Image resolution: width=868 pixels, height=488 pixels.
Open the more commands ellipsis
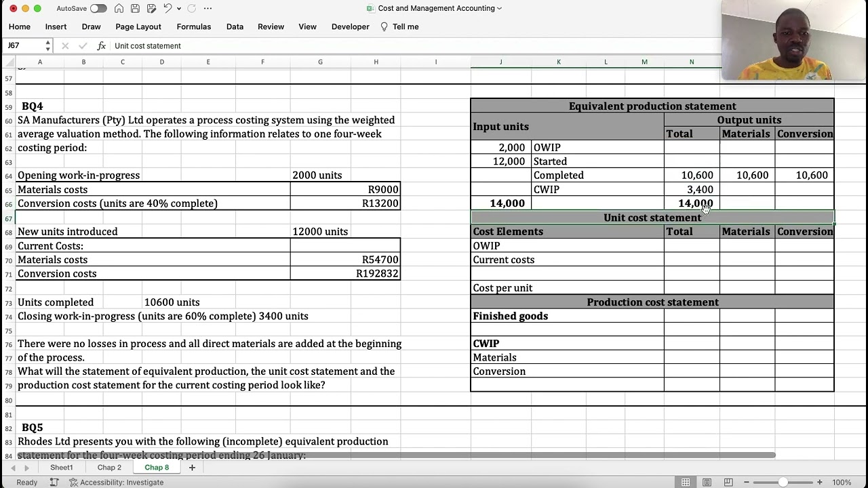coord(208,8)
